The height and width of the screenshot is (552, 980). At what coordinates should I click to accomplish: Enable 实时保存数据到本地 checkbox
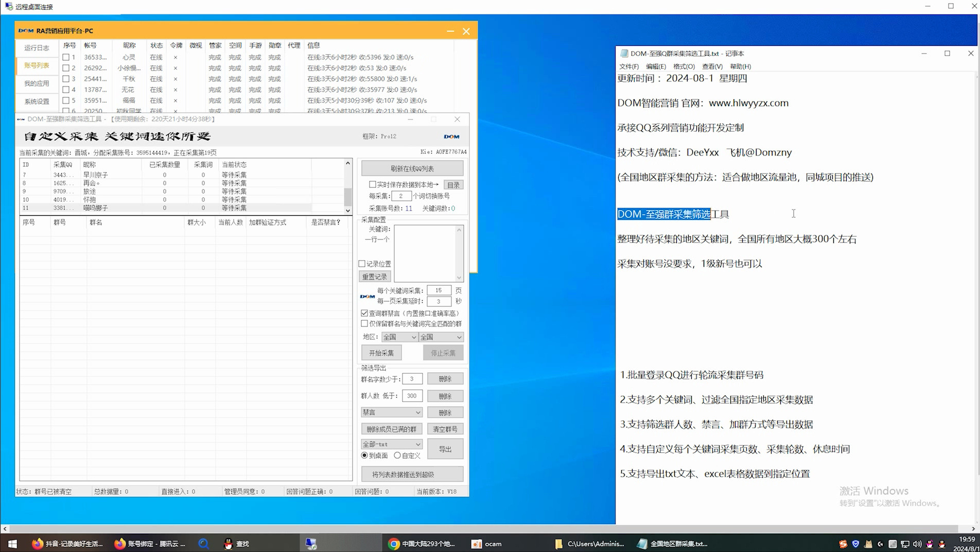coord(373,184)
